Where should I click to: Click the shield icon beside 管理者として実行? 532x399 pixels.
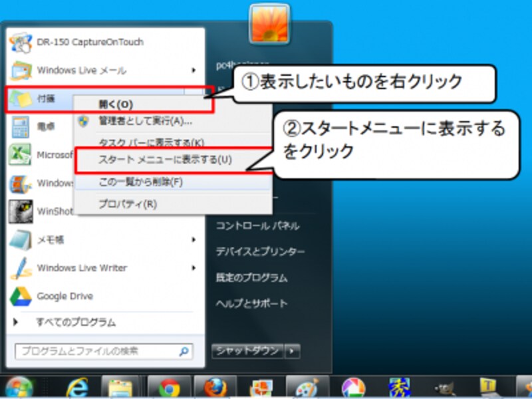[84, 121]
